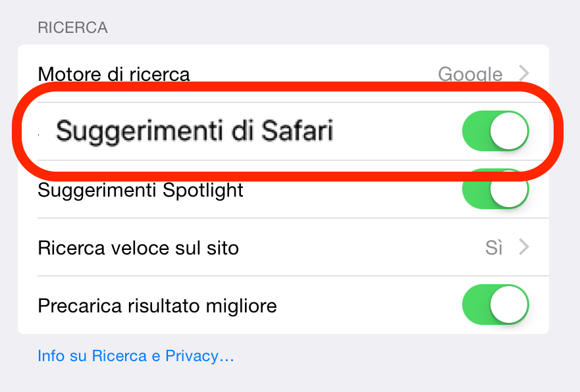Disable the Suggerimenti di Safari toggle
The width and height of the screenshot is (580, 392).
pyautogui.click(x=494, y=131)
